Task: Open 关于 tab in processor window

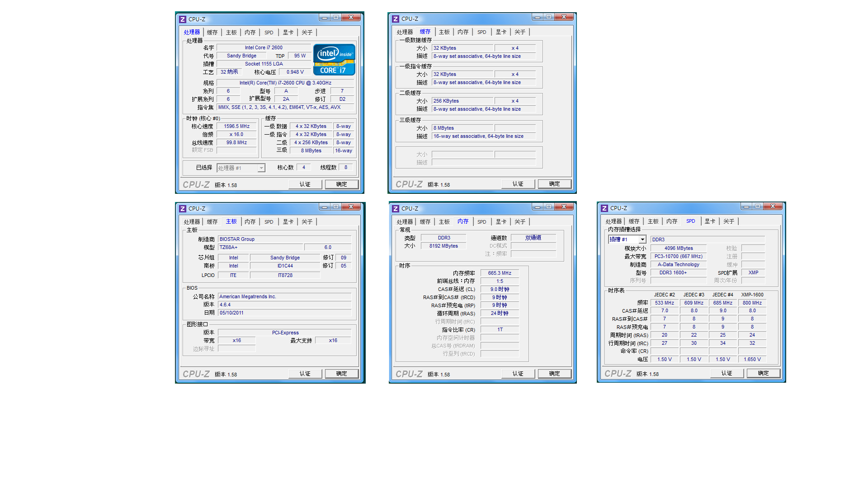Action: [307, 33]
